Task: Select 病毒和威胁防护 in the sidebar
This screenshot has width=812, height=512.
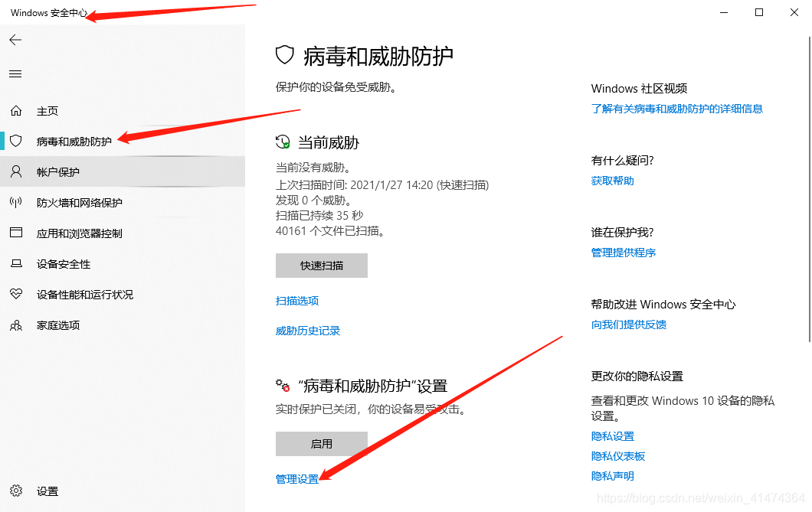Action: pyautogui.click(x=123, y=141)
